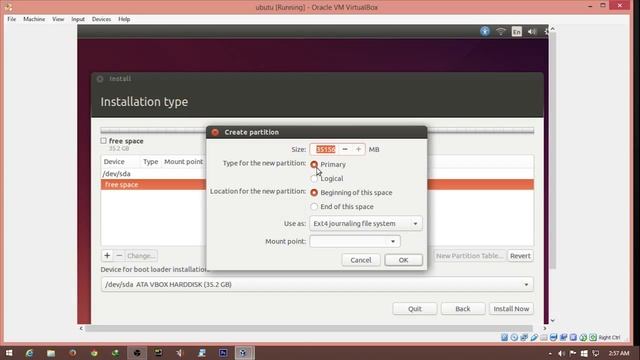
Task: Open boot loader device dropdown
Action: 317,284
